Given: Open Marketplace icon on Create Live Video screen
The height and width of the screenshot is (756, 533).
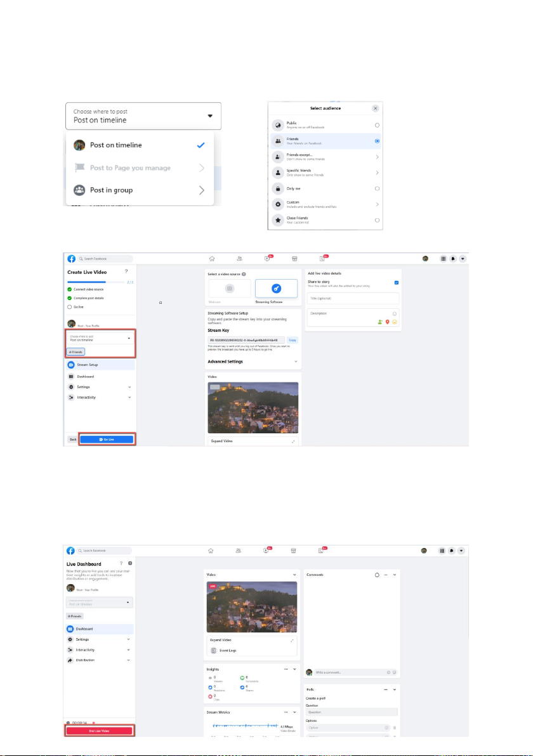Looking at the screenshot, I should (294, 259).
